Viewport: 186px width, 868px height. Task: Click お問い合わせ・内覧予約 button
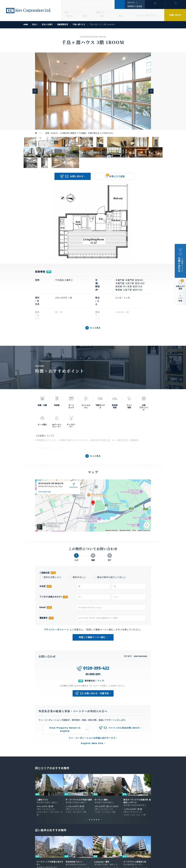pyautogui.click(x=93, y=693)
